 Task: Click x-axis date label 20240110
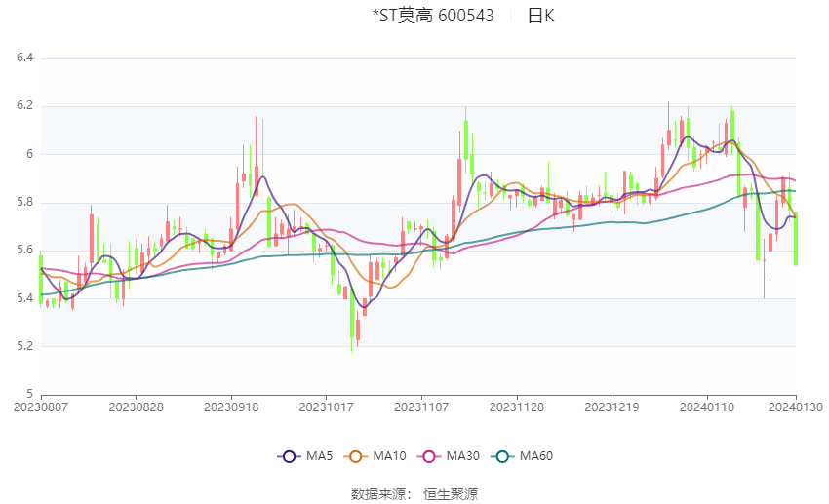pyautogui.click(x=707, y=407)
